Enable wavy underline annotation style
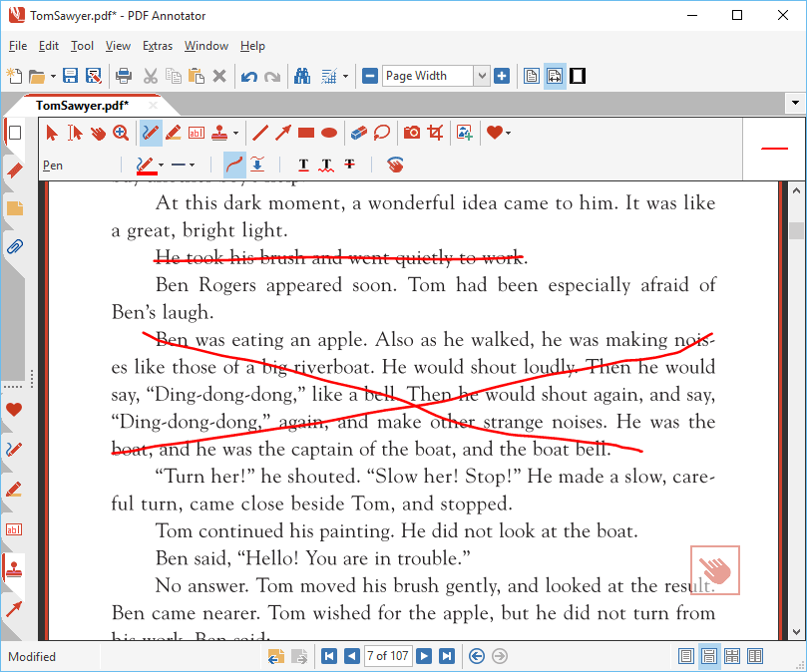This screenshot has height=672, width=807. click(326, 166)
